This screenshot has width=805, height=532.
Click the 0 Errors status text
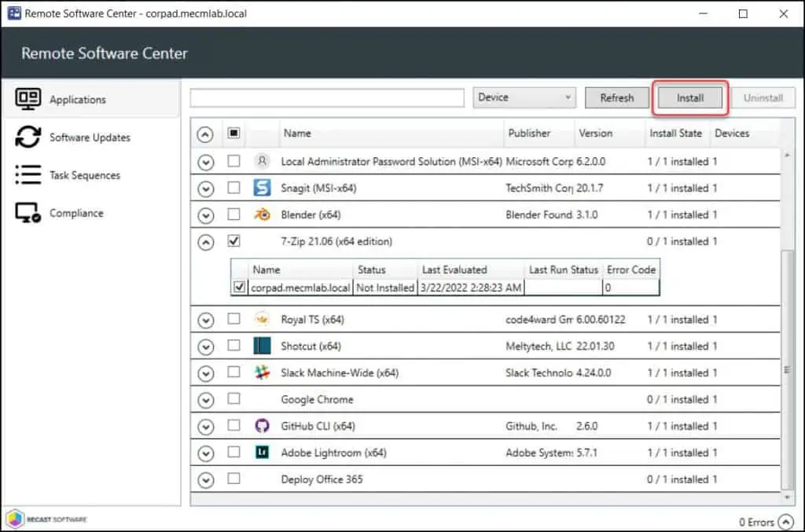point(756,522)
